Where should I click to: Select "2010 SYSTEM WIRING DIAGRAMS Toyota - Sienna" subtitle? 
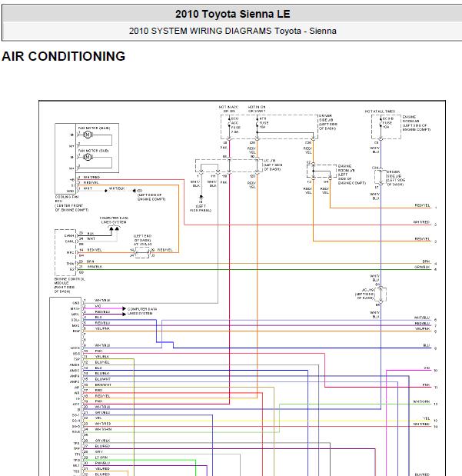click(232, 31)
